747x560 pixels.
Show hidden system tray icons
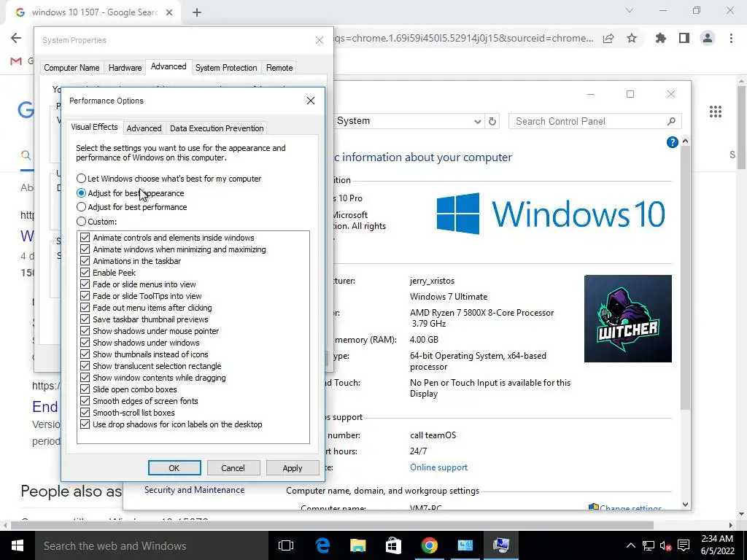(x=630, y=545)
